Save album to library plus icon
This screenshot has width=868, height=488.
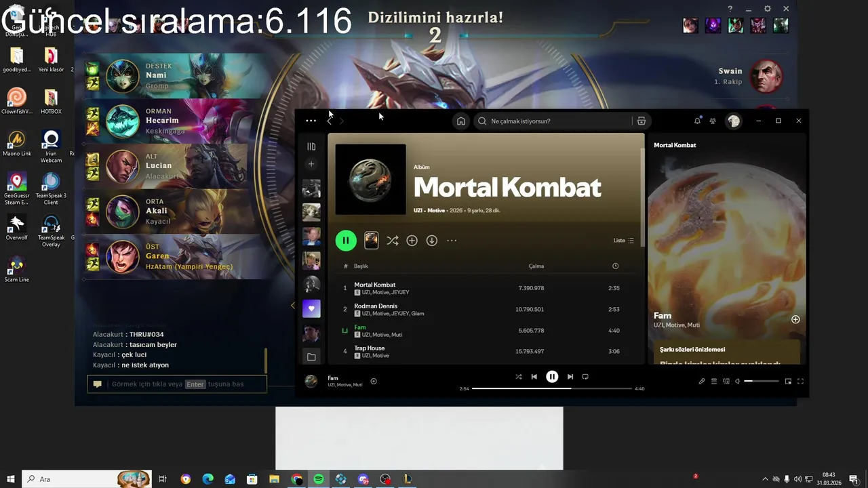(x=412, y=241)
